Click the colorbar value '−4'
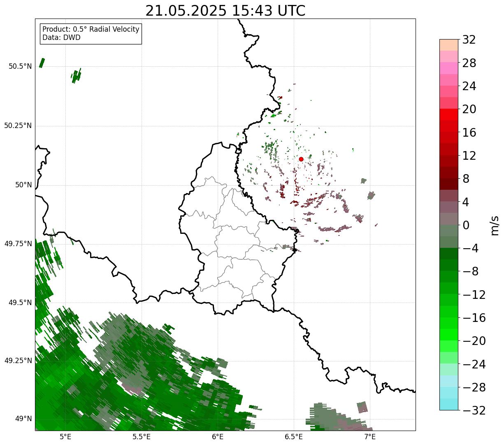The height and width of the screenshot is (445, 504). pyautogui.click(x=471, y=248)
